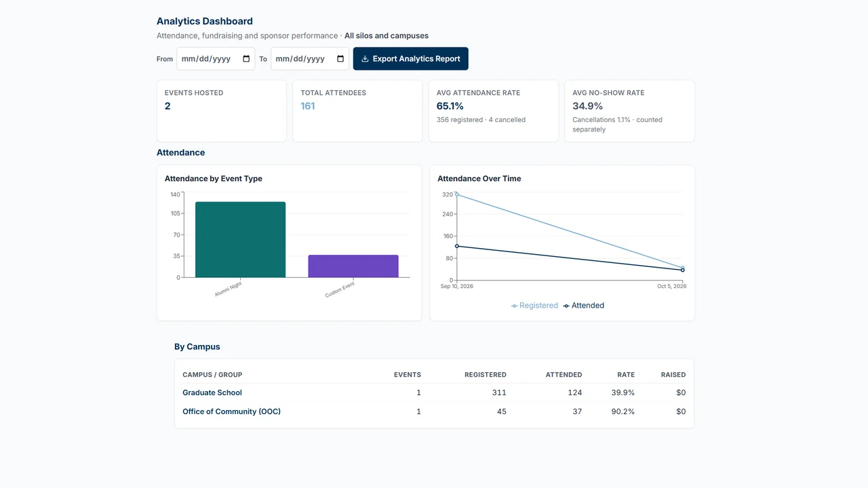Click the $0 raised cell for Graduate School
Image resolution: width=868 pixels, height=488 pixels.
coord(681,392)
